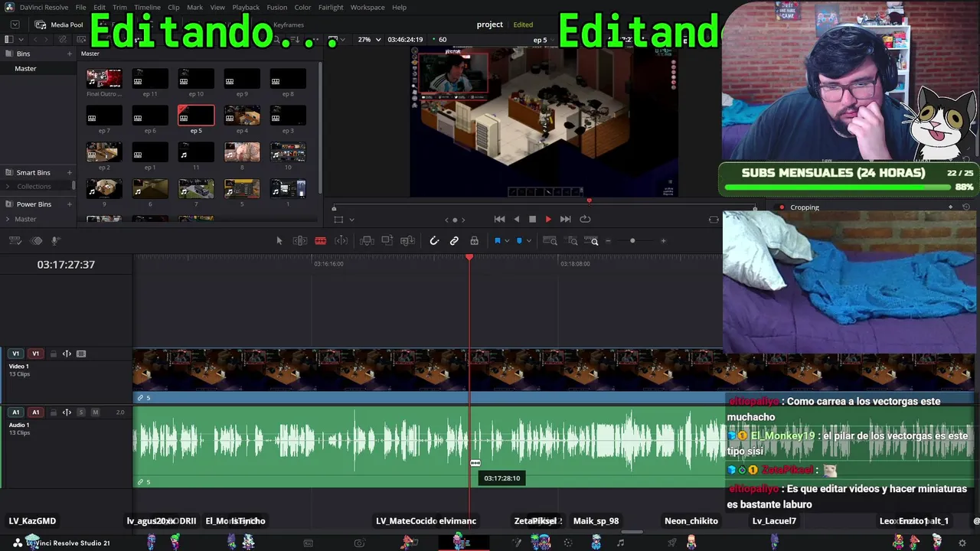Lock the Video 1 track

coord(54,354)
